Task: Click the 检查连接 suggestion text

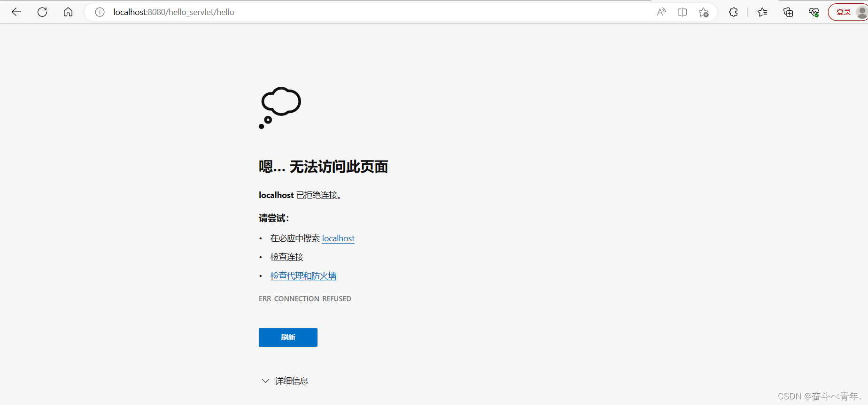Action: [287, 257]
